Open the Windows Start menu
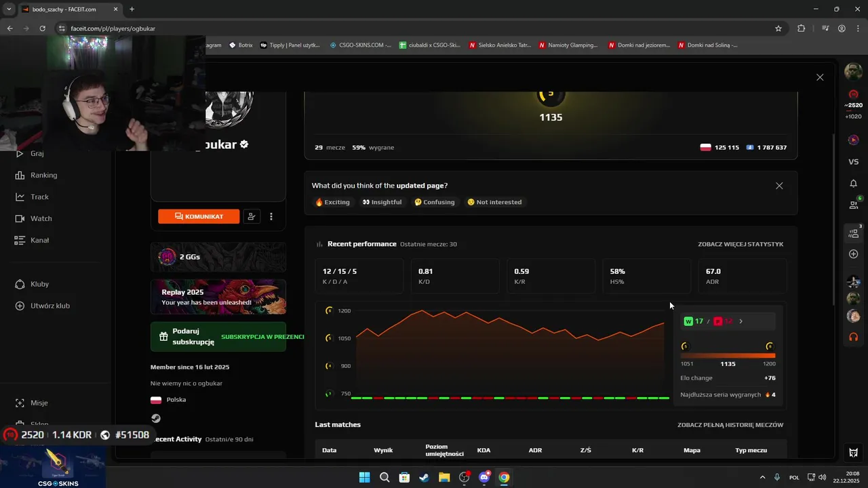The width and height of the screenshot is (868, 488). [x=364, y=477]
